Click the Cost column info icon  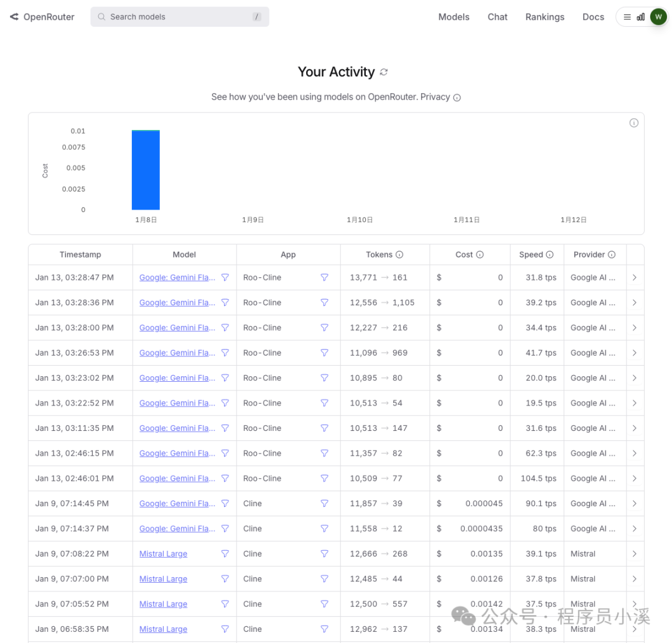(x=480, y=254)
